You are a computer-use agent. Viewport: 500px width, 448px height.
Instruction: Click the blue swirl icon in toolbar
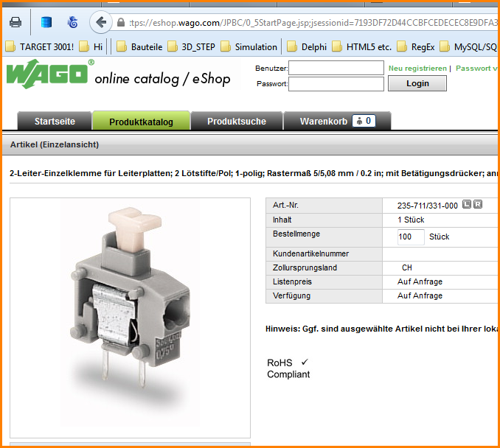[72, 22]
